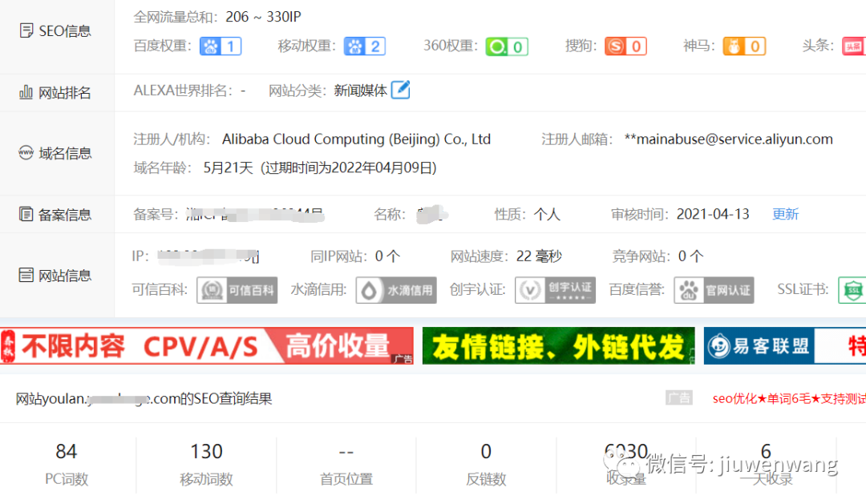Click the registrant Alibaba Cloud Computing text
Screen dimensions: 866x504
[356, 139]
